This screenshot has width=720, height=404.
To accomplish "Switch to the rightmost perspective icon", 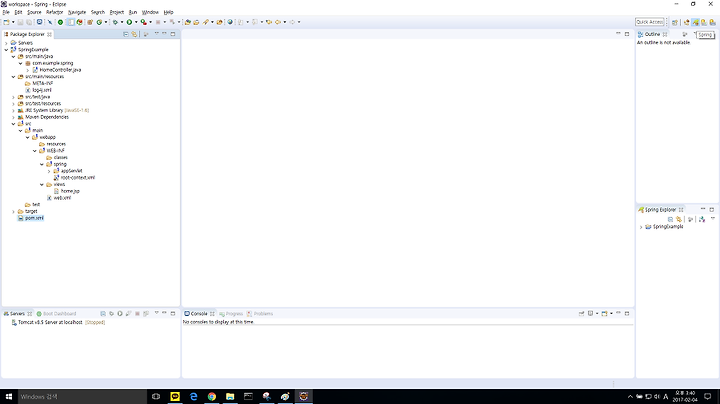I will click(x=712, y=22).
